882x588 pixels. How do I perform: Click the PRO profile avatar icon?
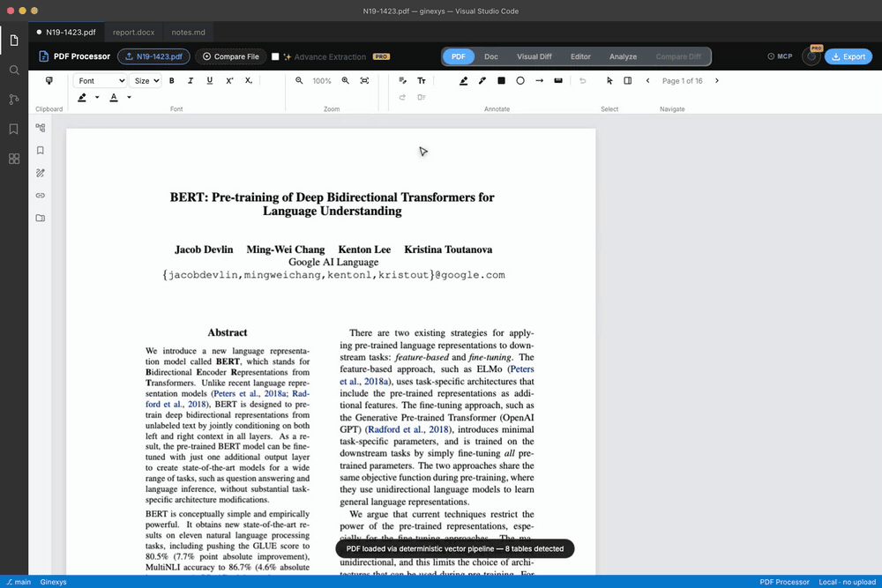coord(811,56)
